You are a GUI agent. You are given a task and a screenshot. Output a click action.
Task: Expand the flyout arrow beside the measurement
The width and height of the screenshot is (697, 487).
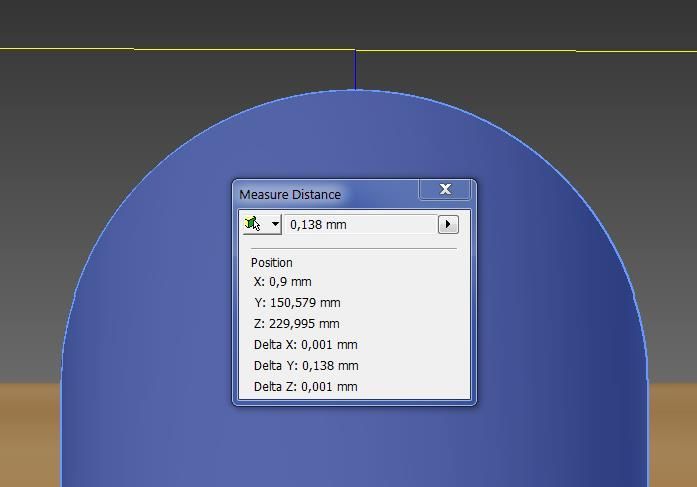(448, 224)
